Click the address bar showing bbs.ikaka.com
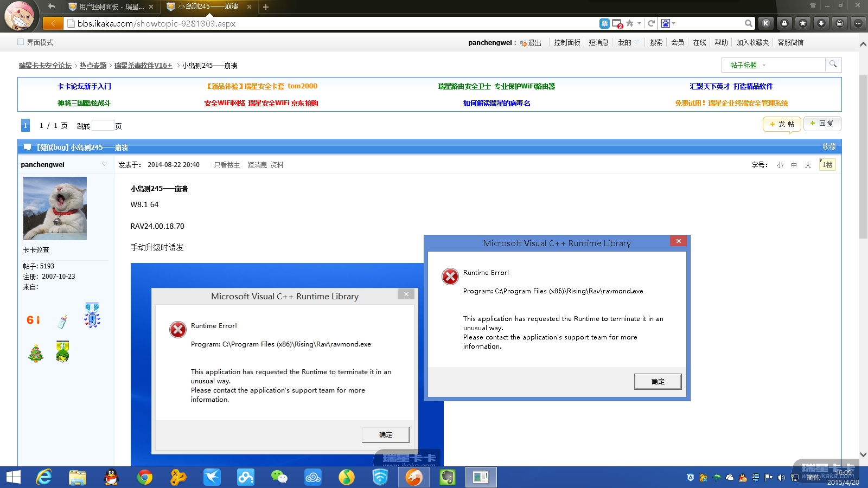 point(331,23)
